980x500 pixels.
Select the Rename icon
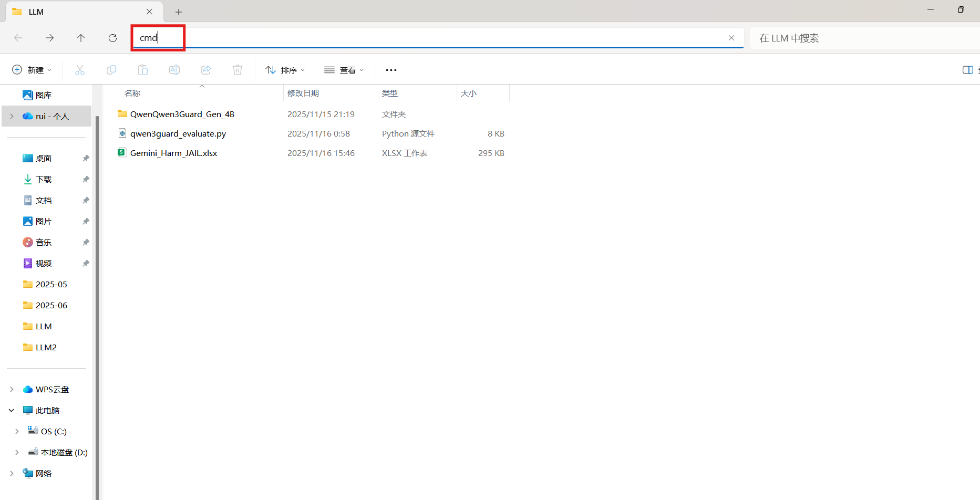click(174, 69)
